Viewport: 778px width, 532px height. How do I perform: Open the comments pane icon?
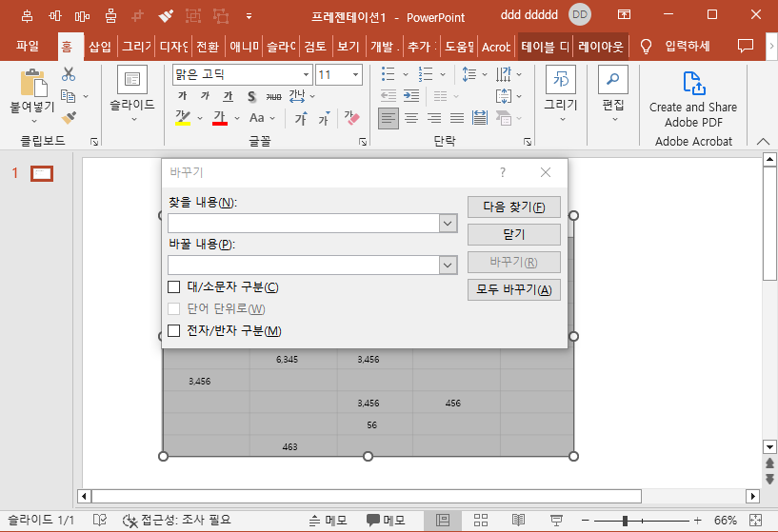(746, 46)
